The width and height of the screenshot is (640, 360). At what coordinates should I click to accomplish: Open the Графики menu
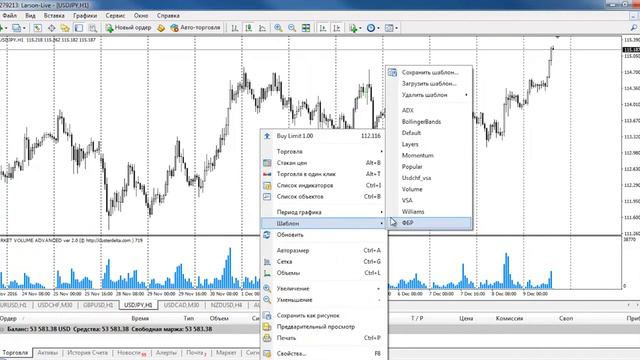85,16
